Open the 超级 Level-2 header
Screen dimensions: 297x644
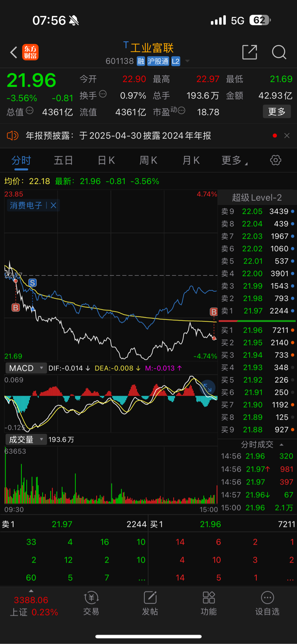[x=257, y=198]
